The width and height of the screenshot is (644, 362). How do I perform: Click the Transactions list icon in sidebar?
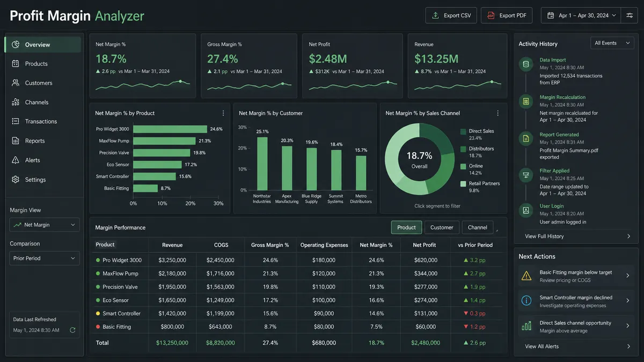tap(16, 121)
